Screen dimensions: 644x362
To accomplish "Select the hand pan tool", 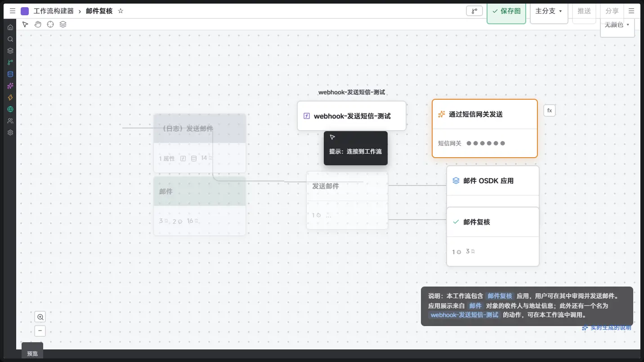I will pos(38,24).
